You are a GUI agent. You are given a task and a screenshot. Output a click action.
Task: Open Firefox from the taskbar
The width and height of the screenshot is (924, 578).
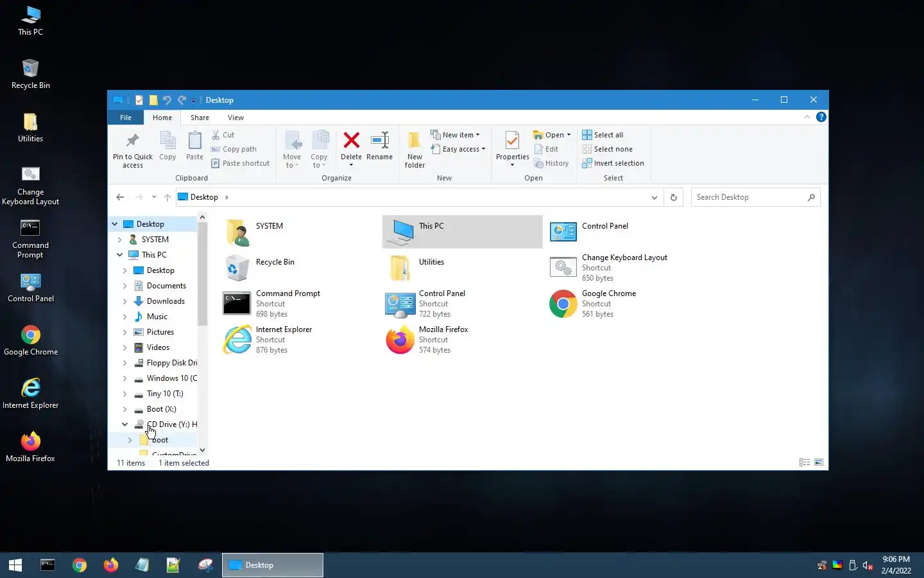[x=111, y=565]
